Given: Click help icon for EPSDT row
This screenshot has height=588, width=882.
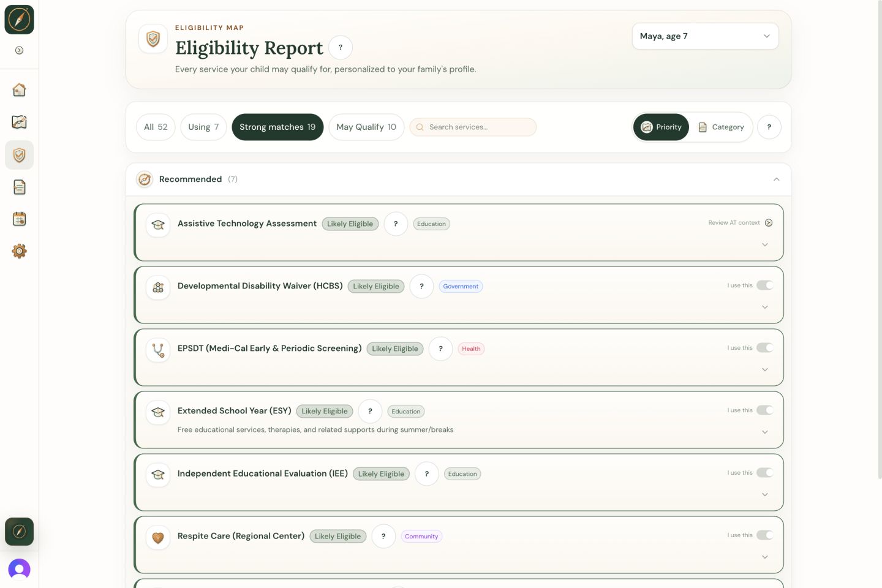Looking at the screenshot, I should 440,349.
